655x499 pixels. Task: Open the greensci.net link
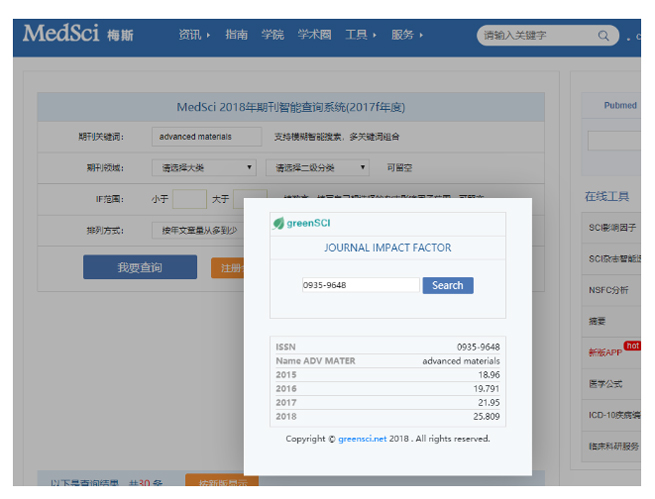tap(362, 439)
